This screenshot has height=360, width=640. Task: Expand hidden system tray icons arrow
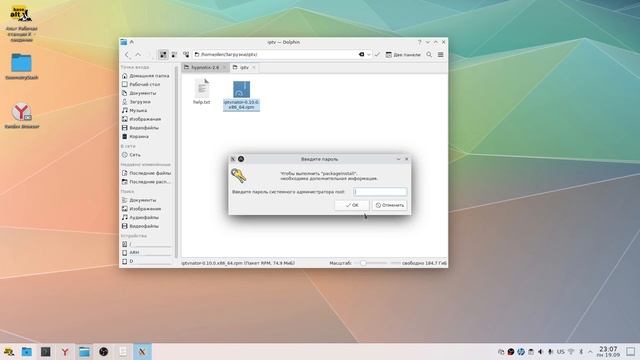(x=590, y=352)
